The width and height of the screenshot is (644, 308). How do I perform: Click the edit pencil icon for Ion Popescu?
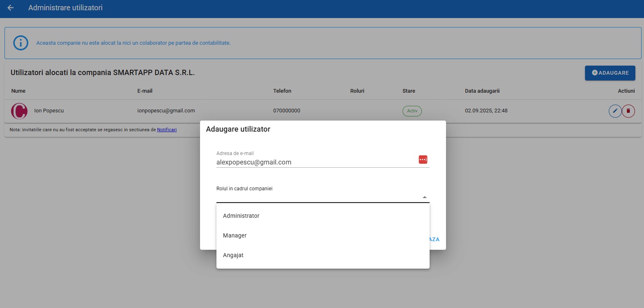tap(615, 111)
